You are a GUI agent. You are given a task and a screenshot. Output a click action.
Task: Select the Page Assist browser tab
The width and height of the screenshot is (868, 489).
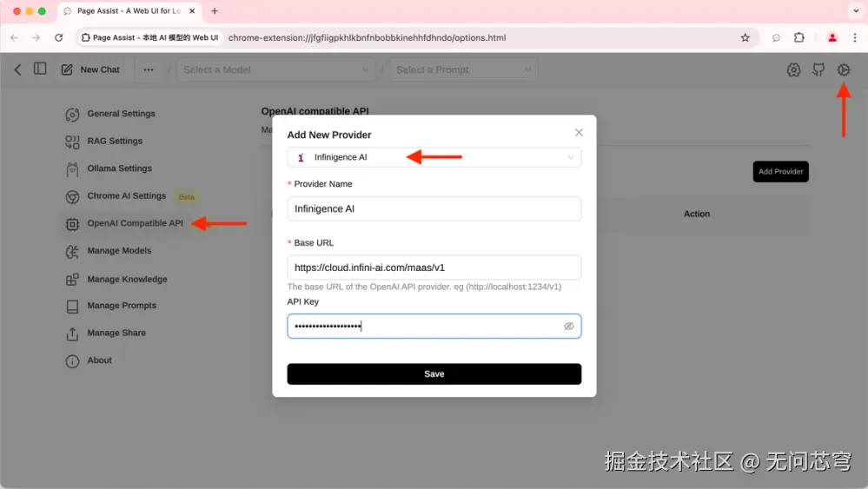click(129, 11)
